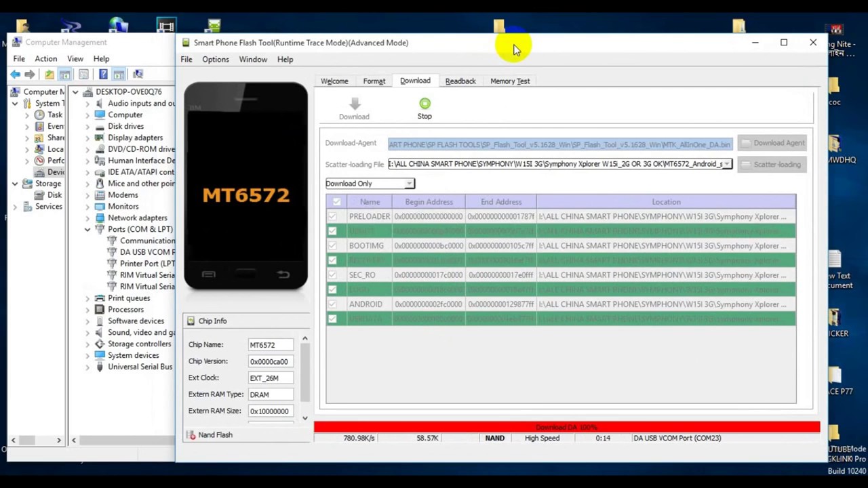Click the Download Agent button
868x488 pixels.
pos(772,143)
